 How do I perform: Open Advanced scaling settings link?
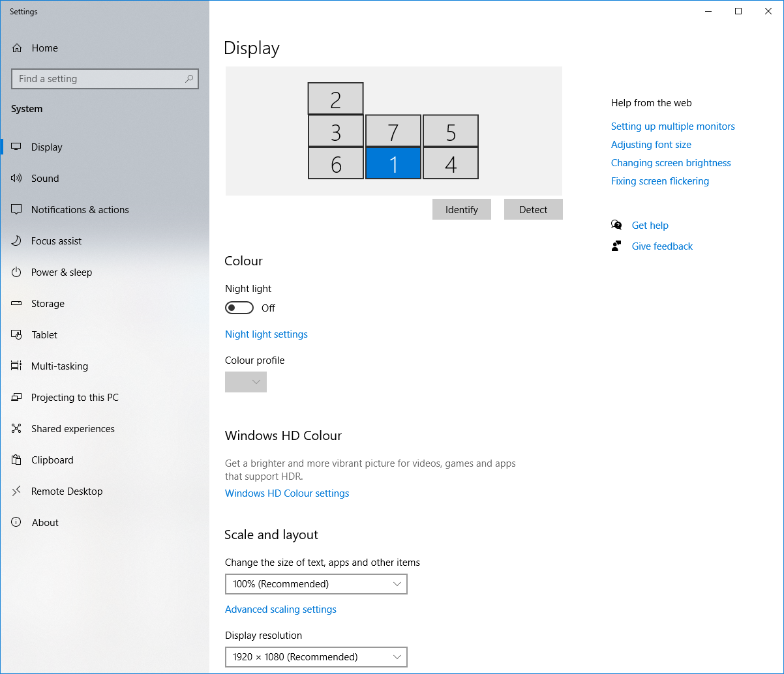tap(280, 609)
